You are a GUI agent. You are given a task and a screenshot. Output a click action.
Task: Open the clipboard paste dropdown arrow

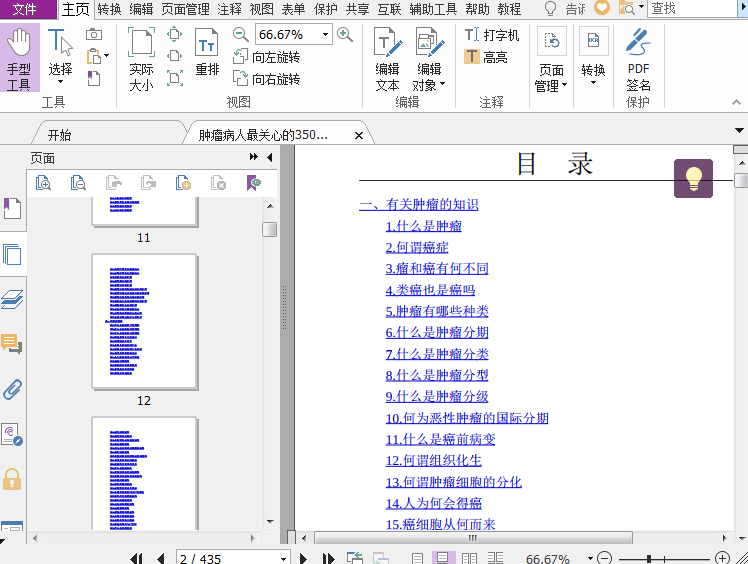[x=106, y=56]
